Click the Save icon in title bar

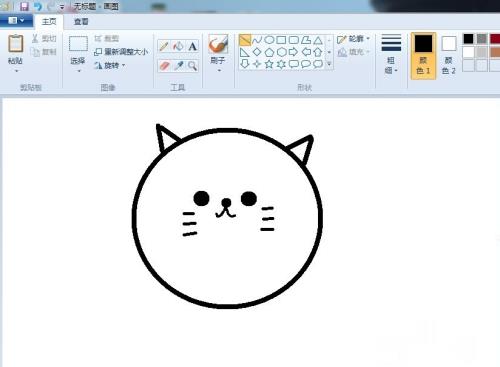coord(24,6)
